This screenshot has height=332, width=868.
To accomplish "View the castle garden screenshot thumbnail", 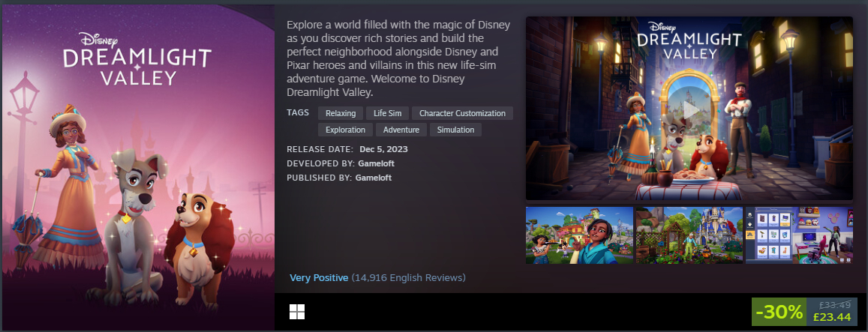I will tap(689, 235).
